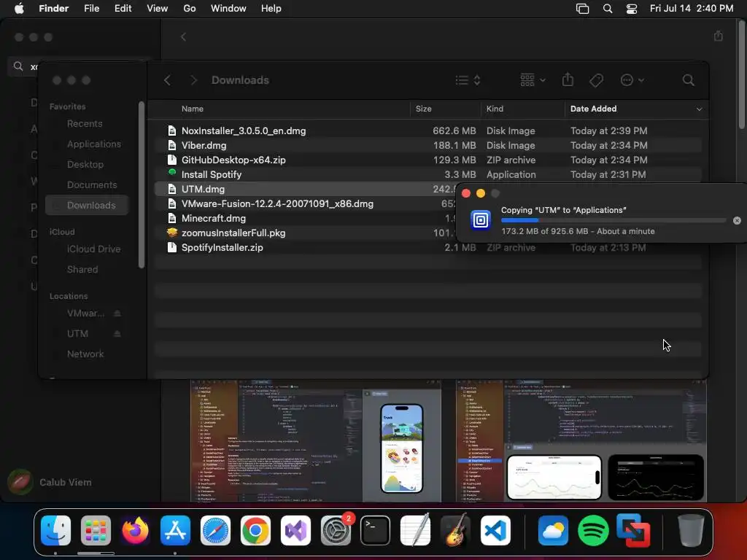747x560 pixels.
Task: Open the Apple menu
Action: 19,8
